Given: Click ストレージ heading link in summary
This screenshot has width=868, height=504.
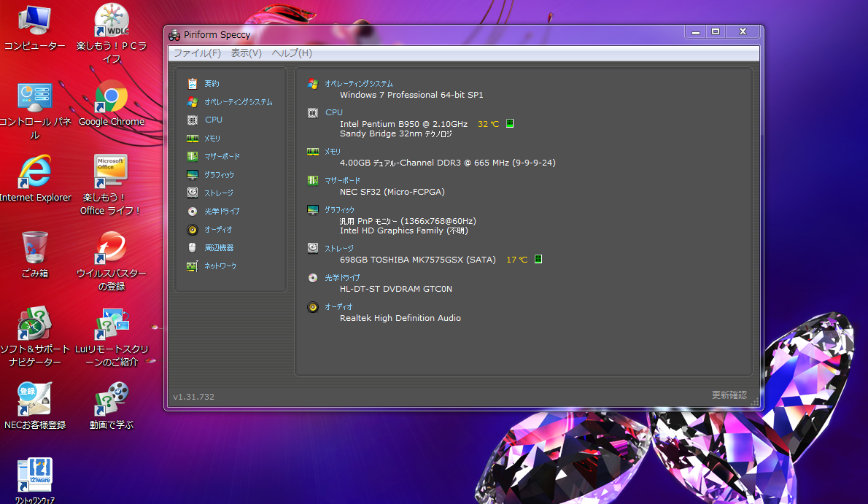Looking at the screenshot, I should tap(338, 249).
